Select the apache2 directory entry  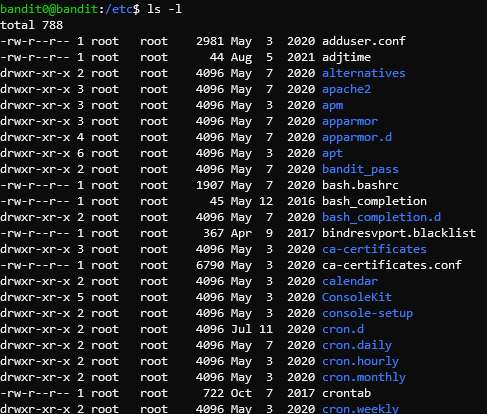(x=346, y=89)
